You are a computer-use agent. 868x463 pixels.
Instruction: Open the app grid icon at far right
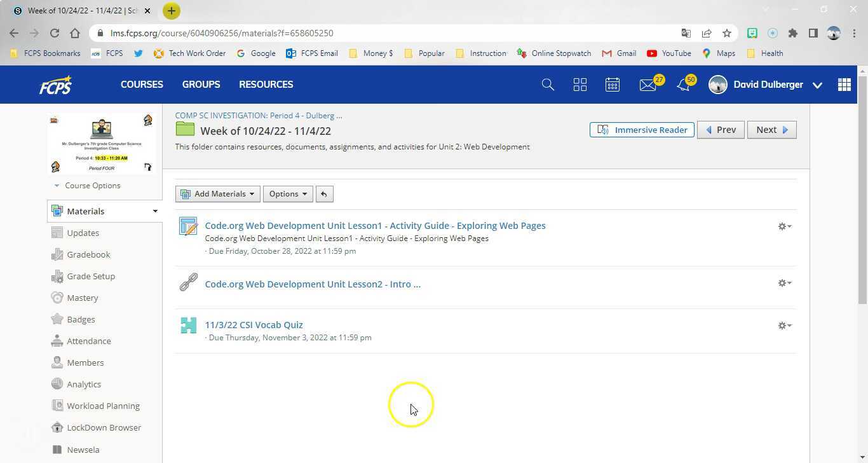844,85
